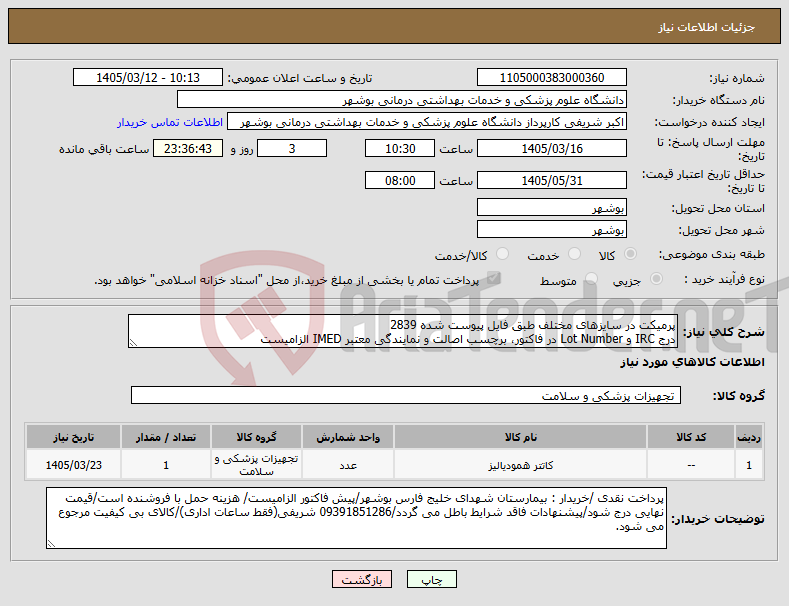Click the نام کالا column header
789x606 pixels.
(x=520, y=437)
